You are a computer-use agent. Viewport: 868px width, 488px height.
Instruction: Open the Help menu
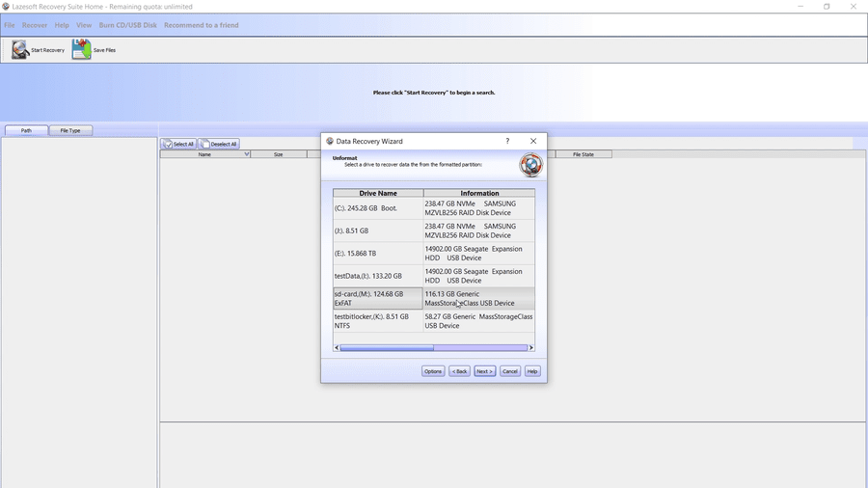coord(62,25)
